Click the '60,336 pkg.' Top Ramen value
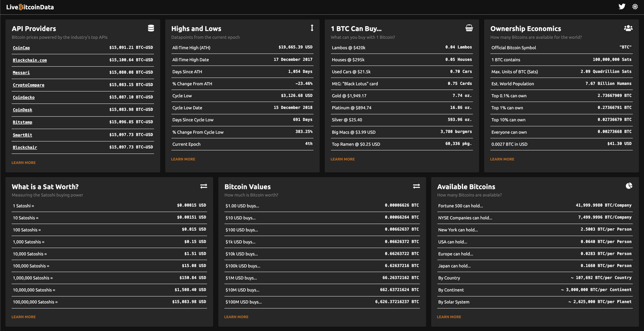 coord(459,144)
